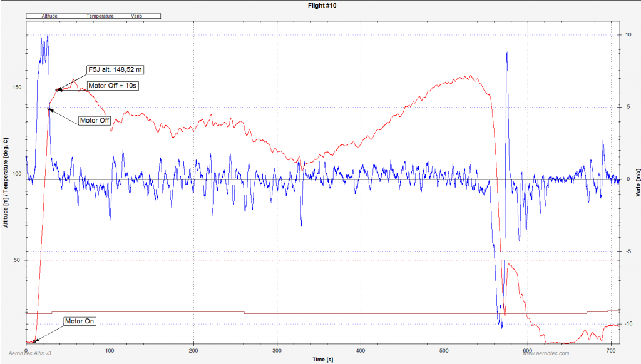Click the Motor On marker point near the origin

(x=34, y=341)
